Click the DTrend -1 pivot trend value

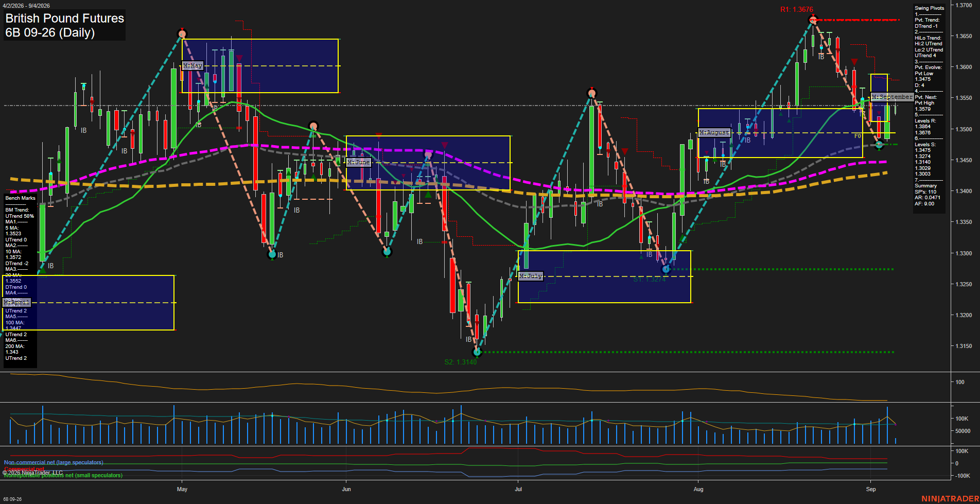point(926,26)
